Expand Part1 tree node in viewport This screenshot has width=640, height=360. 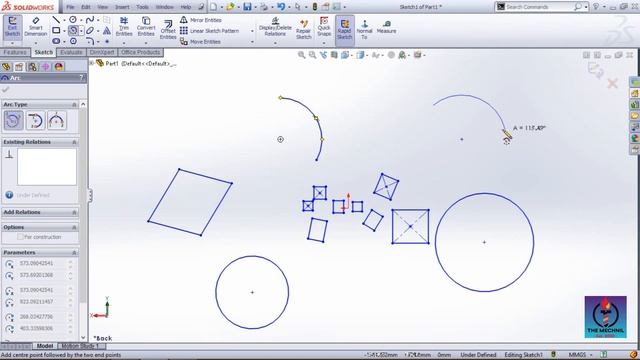tap(92, 63)
